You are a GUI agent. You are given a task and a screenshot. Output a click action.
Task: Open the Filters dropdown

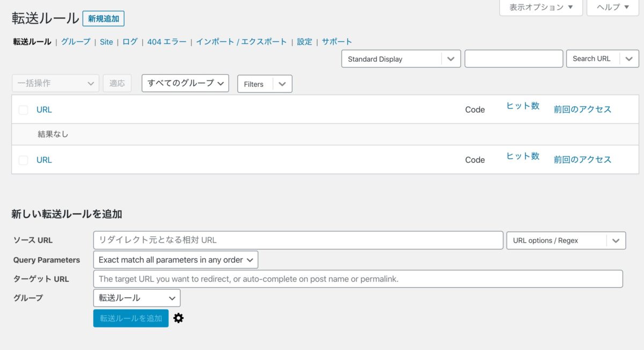(x=282, y=84)
